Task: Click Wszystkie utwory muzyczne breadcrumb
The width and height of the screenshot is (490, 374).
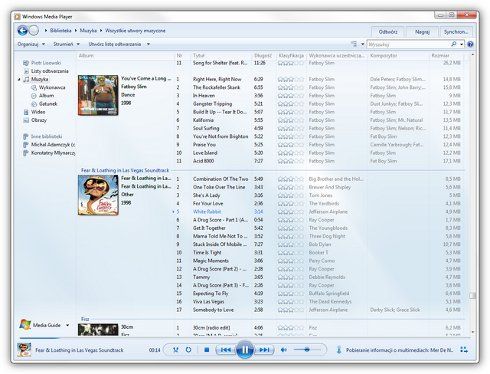Action: coord(135,31)
